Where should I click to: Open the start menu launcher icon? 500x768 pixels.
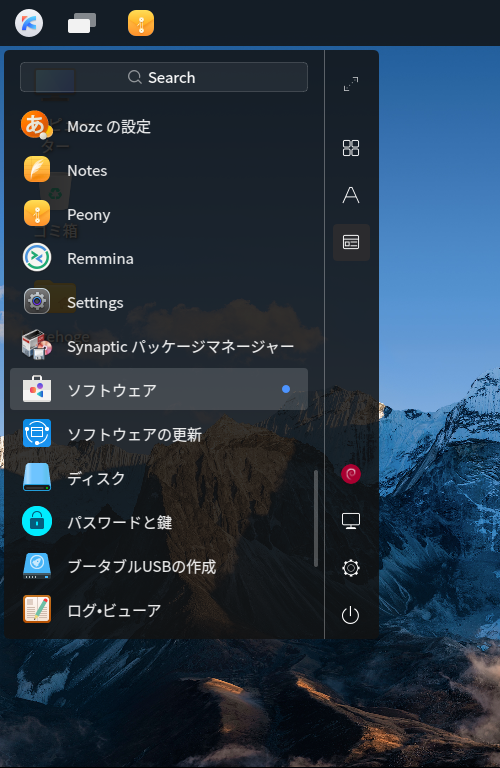[x=29, y=23]
